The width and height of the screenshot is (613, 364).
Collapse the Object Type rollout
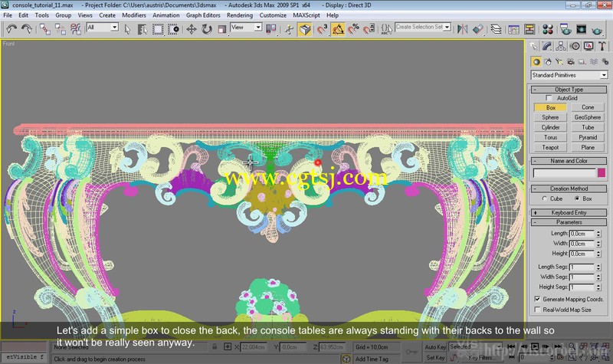click(x=569, y=90)
